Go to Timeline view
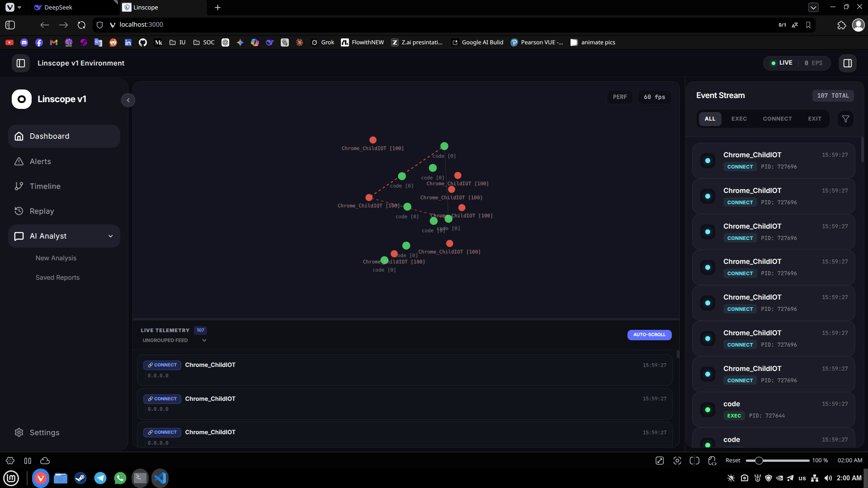This screenshot has width=868, height=488. tap(64, 186)
